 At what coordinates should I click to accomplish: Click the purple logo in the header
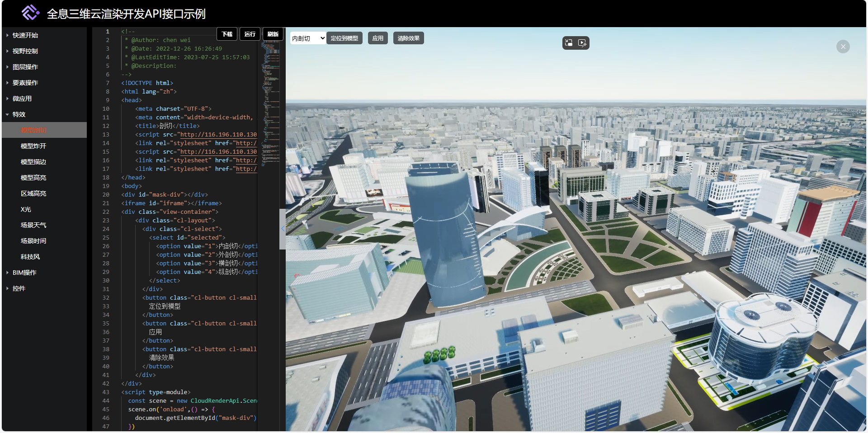(x=30, y=13)
